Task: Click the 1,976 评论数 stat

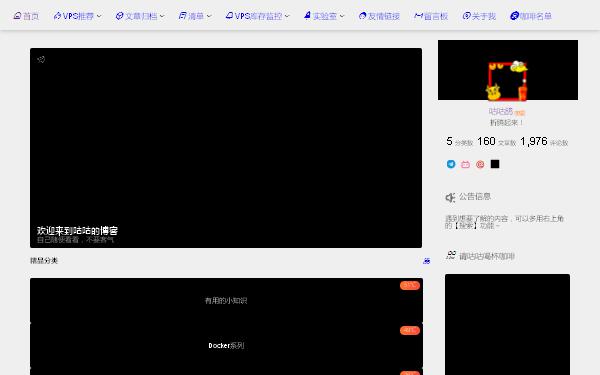Action: coord(544,142)
